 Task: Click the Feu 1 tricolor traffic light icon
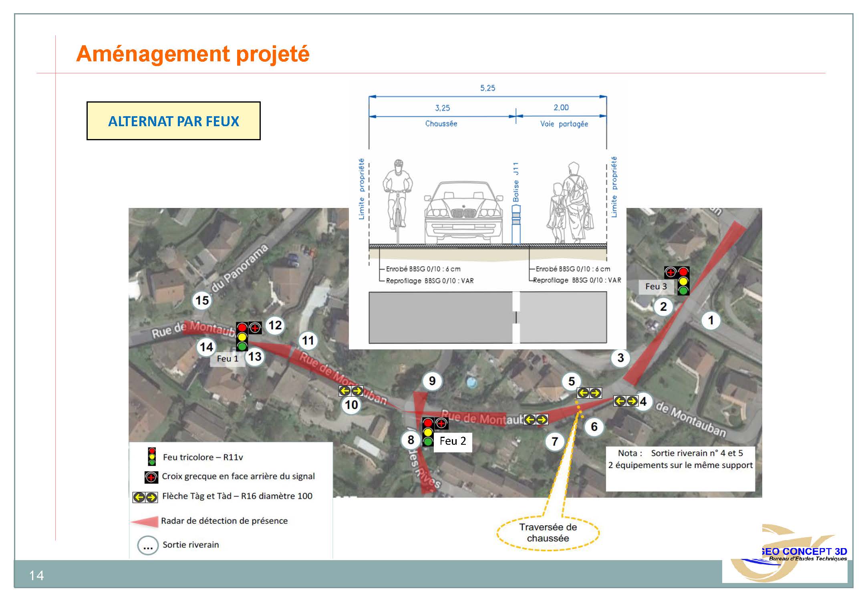[242, 337]
